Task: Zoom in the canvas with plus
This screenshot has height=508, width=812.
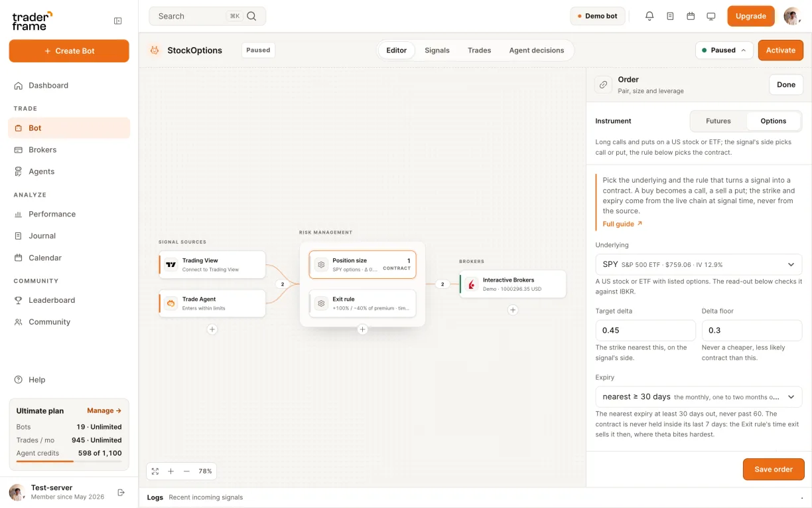Action: (170, 471)
